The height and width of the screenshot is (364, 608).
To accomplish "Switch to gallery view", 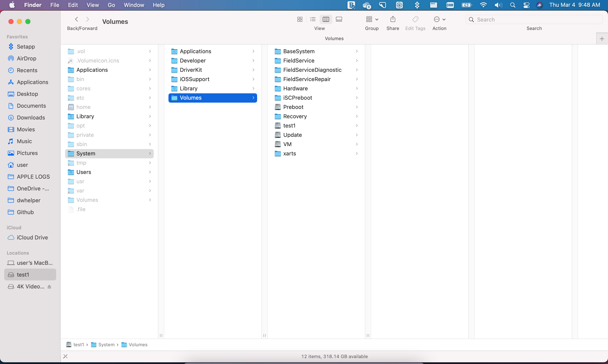I will coord(339,19).
